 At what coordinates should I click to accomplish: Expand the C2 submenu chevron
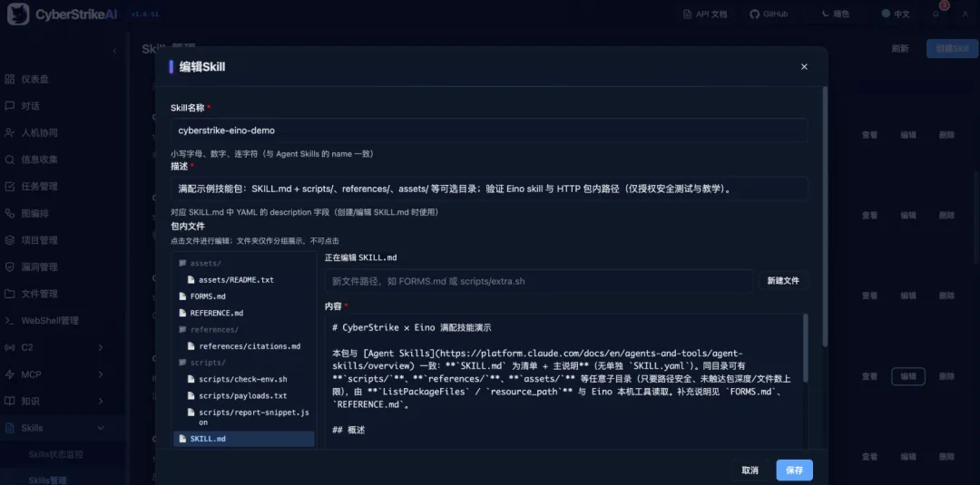tap(101, 347)
